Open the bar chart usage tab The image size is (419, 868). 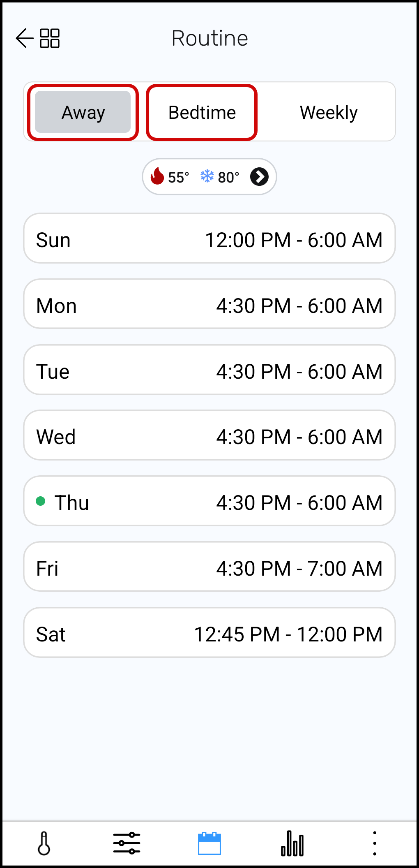pyautogui.click(x=292, y=843)
